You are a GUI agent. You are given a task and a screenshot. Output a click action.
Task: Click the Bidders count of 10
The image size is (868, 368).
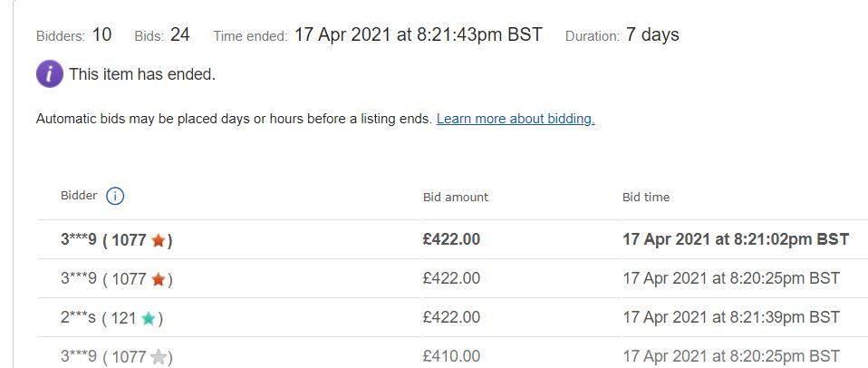(x=101, y=35)
